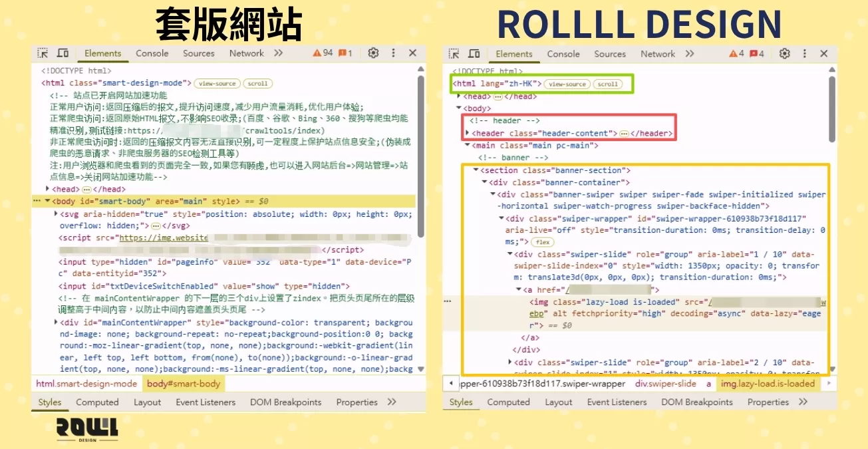Viewport: 868px width, 449px height.
Task: Open Properties pane in right DevTools
Action: [768, 402]
